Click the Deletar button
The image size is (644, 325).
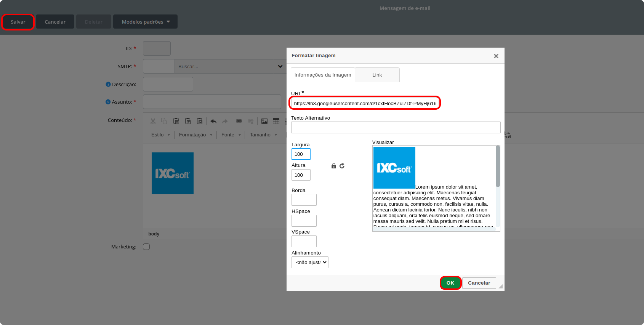(x=94, y=22)
